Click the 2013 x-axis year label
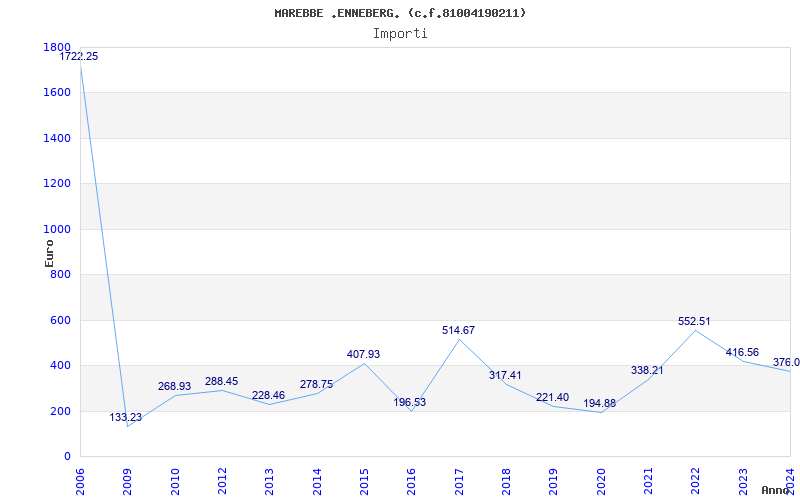800x500 pixels. pyautogui.click(x=269, y=482)
